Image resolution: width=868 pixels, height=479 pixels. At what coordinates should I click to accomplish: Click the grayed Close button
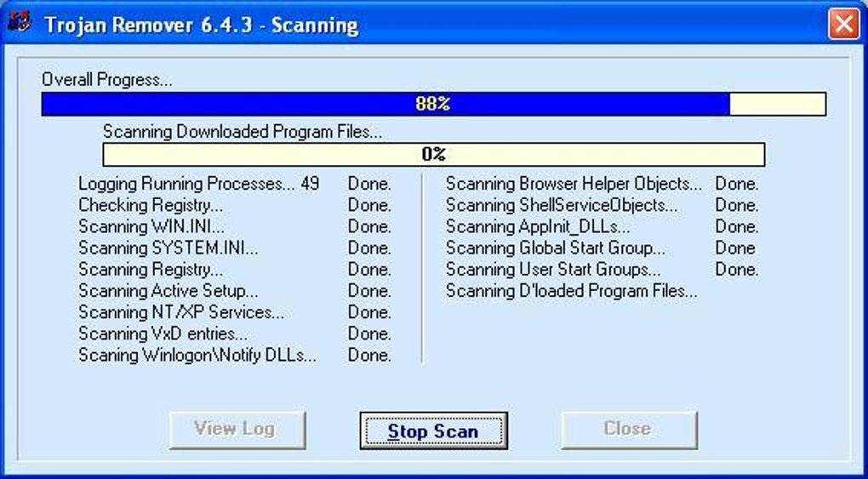coord(629,429)
